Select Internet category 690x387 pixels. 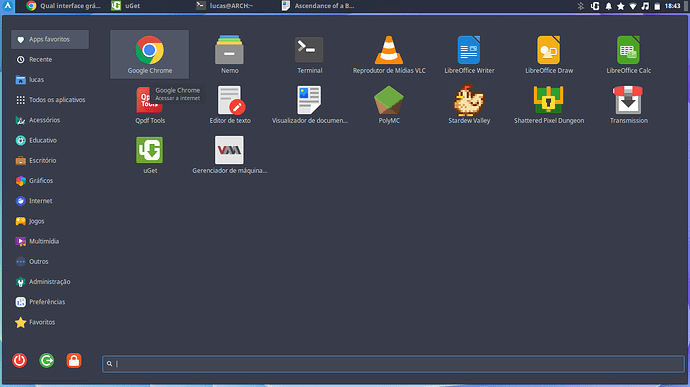50,201
